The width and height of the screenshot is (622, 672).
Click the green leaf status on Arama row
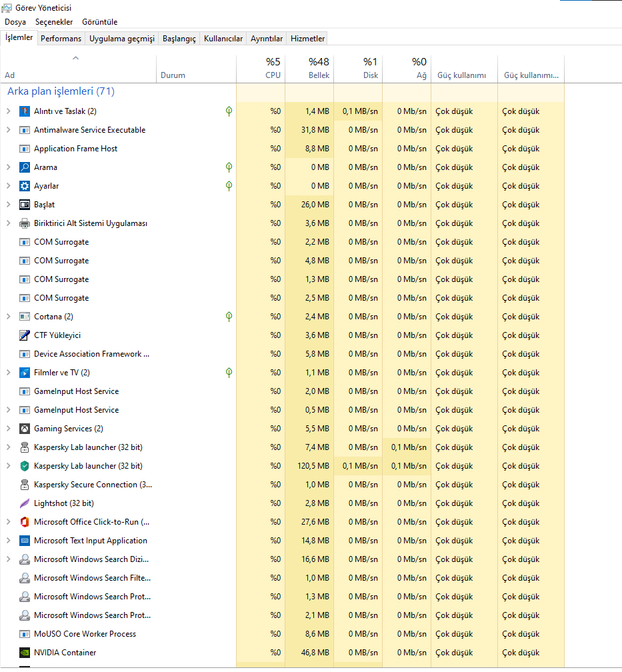pyautogui.click(x=229, y=167)
